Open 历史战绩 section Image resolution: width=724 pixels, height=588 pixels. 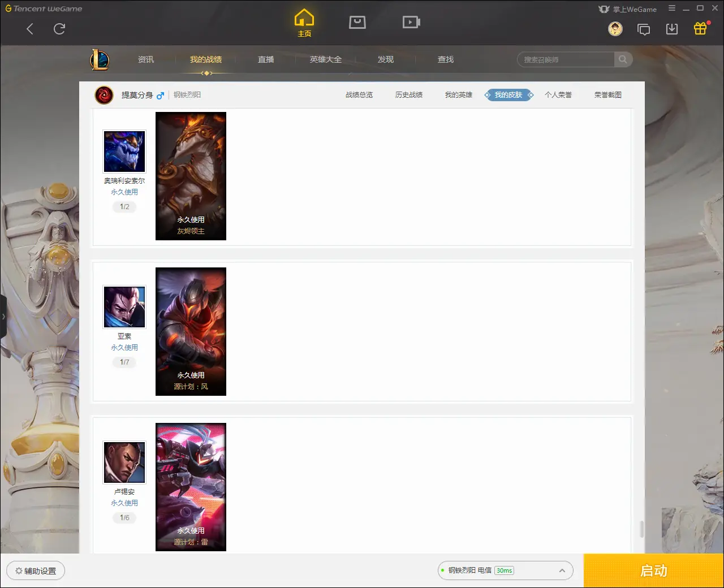[409, 95]
